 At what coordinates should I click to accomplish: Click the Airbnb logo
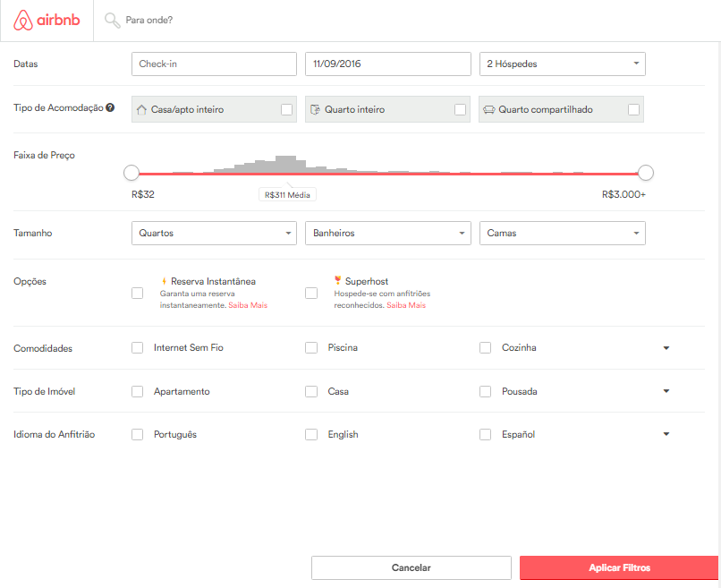coord(47,20)
